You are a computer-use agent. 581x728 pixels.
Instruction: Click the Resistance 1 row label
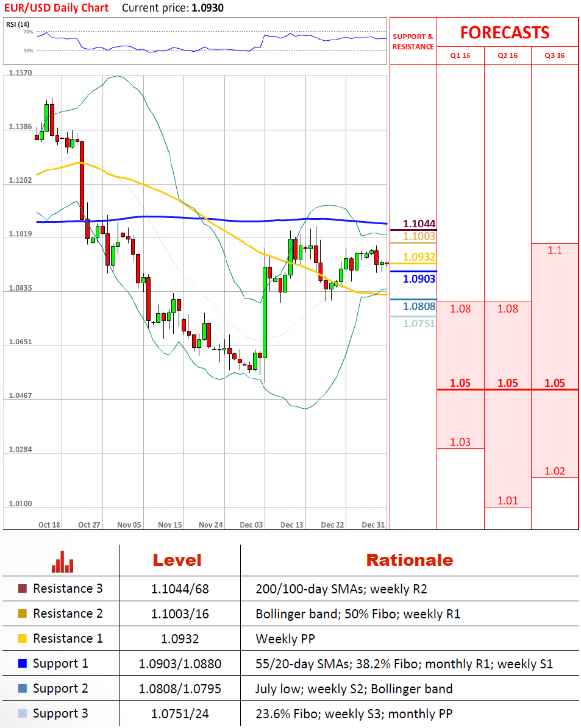tap(68, 639)
